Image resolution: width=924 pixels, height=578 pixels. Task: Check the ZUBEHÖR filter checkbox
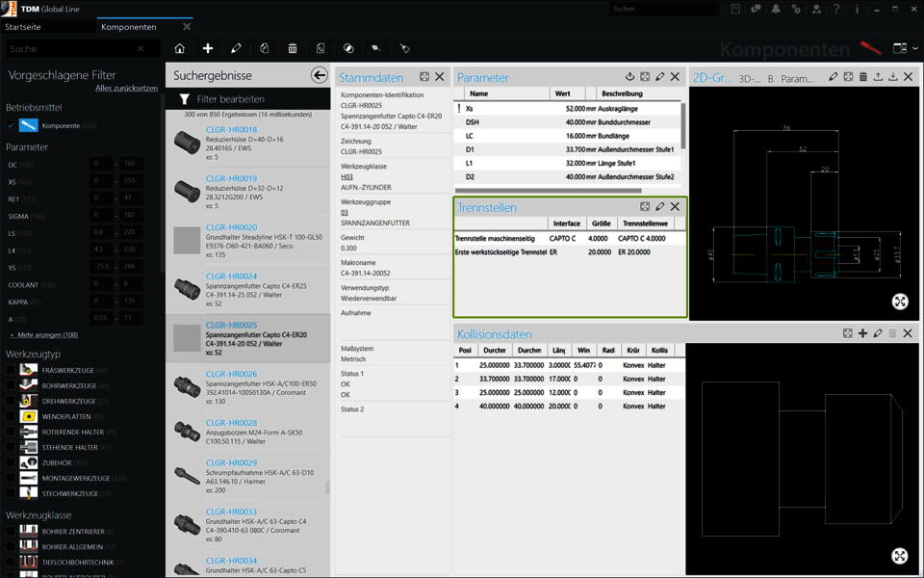click(x=11, y=462)
